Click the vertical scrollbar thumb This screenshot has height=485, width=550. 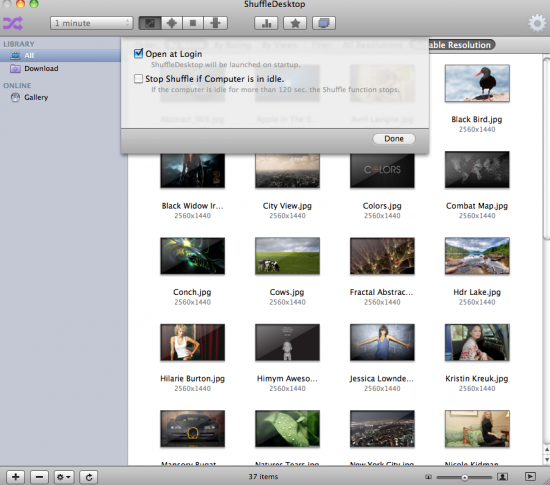pos(546,149)
